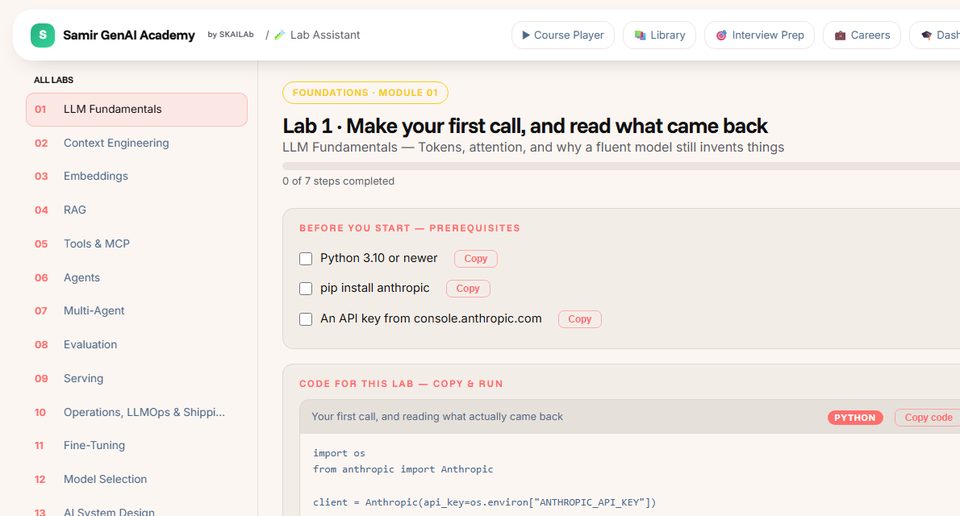Viewport: 960px width, 516px height.
Task: Copy the Python 3.10 or newer text
Action: click(x=476, y=259)
